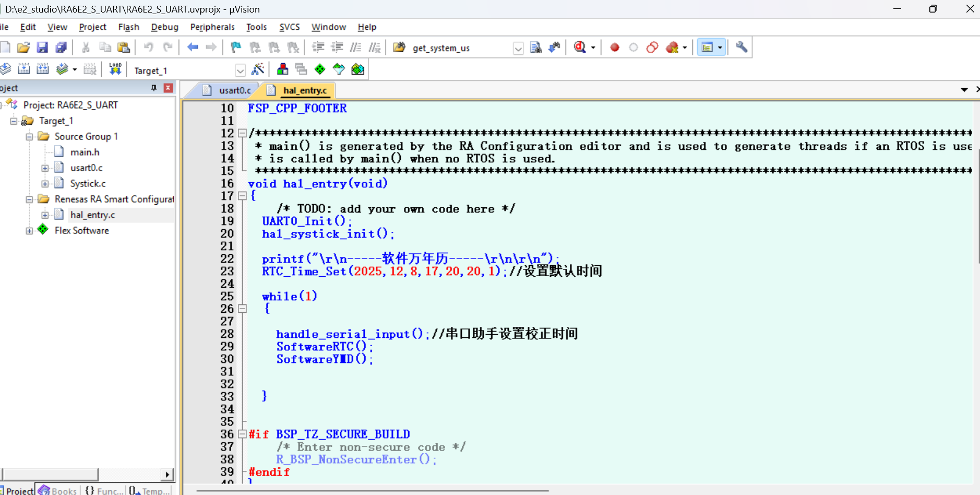Open the Target_1 selection dropdown
The height and width of the screenshot is (495, 980).
pyautogui.click(x=240, y=70)
